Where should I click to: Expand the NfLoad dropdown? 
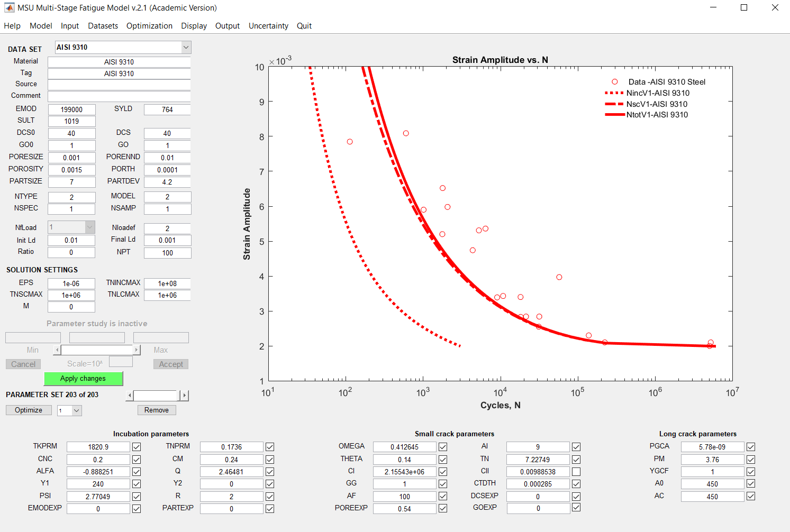tap(89, 227)
